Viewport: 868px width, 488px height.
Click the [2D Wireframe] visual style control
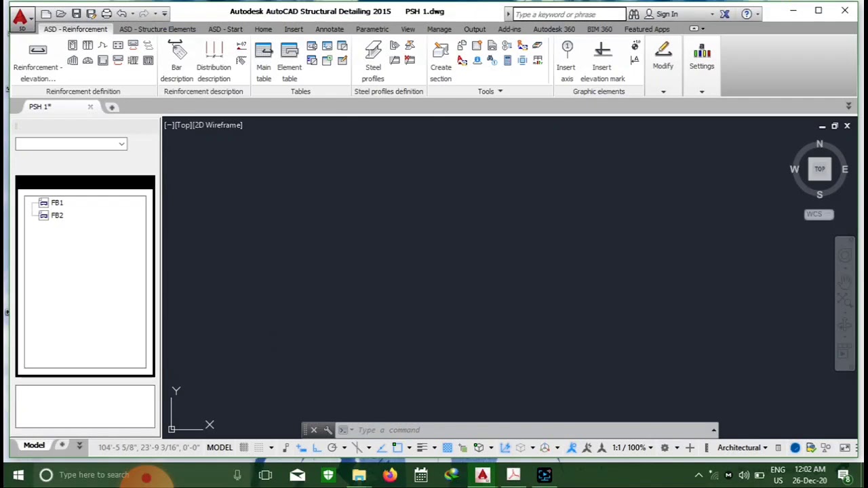point(218,125)
